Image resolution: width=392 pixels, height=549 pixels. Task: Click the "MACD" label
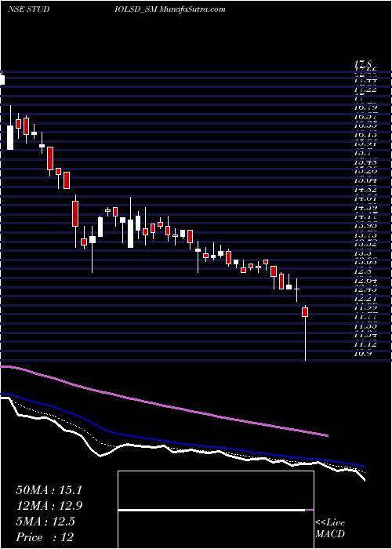(x=328, y=534)
